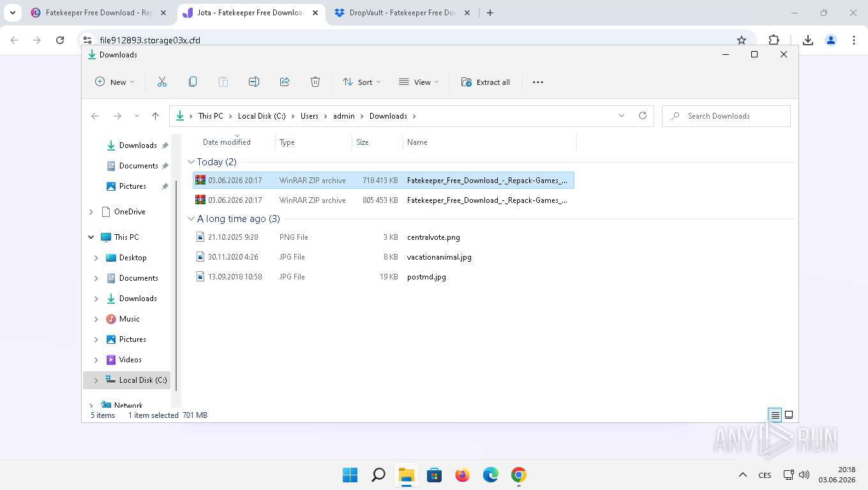Click the Delete trash icon
This screenshot has height=490, width=868.
[315, 82]
